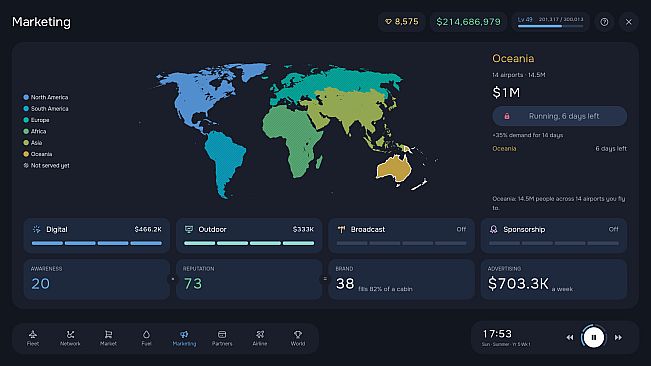Select the Marketing megaphone icon
This screenshot has width=651, height=366.
184,334
